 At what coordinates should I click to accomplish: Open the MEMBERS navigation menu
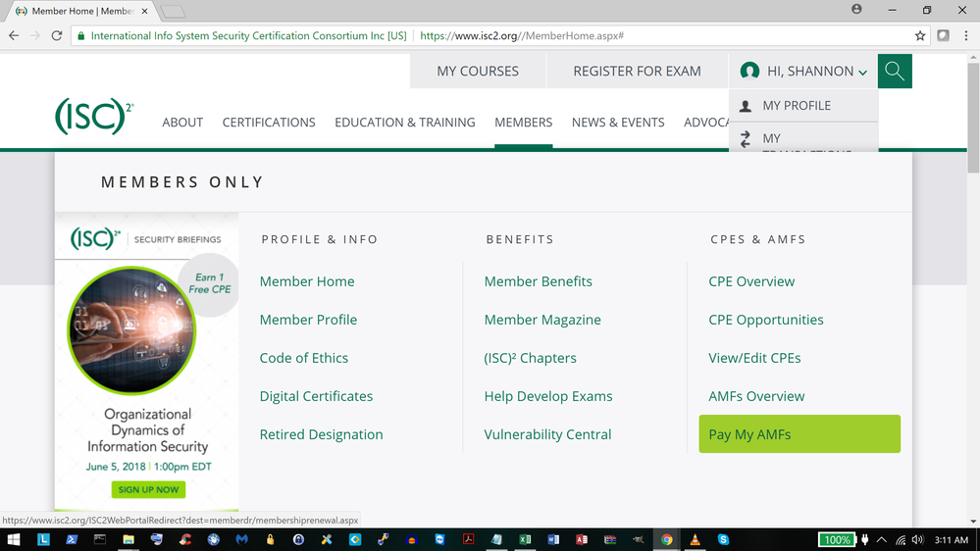click(523, 123)
